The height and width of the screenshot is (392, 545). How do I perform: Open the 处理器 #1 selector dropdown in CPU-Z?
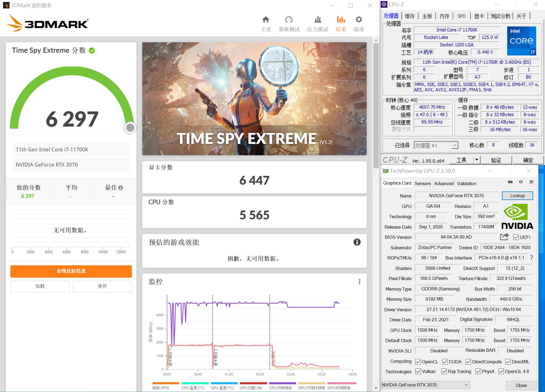pyautogui.click(x=455, y=145)
